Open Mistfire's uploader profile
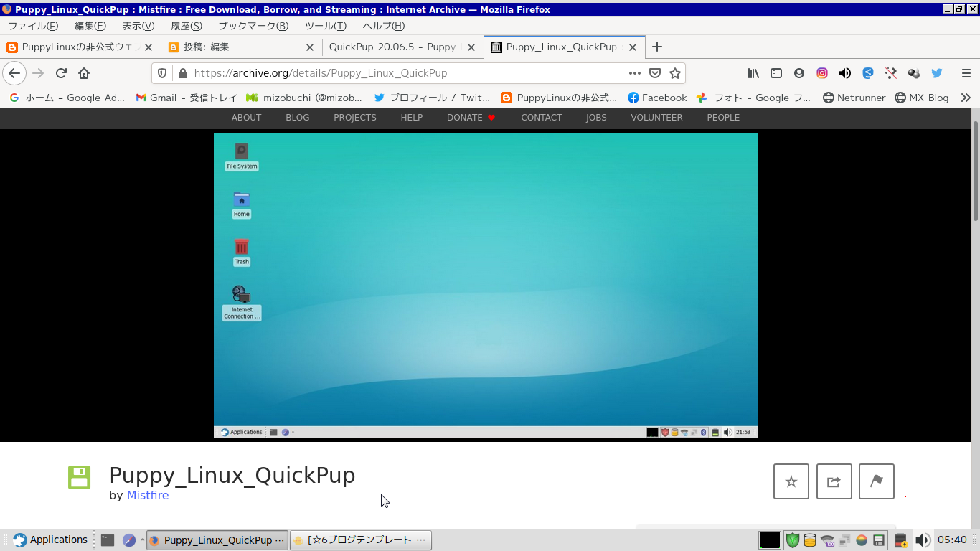The width and height of the screenshot is (980, 551). (148, 495)
